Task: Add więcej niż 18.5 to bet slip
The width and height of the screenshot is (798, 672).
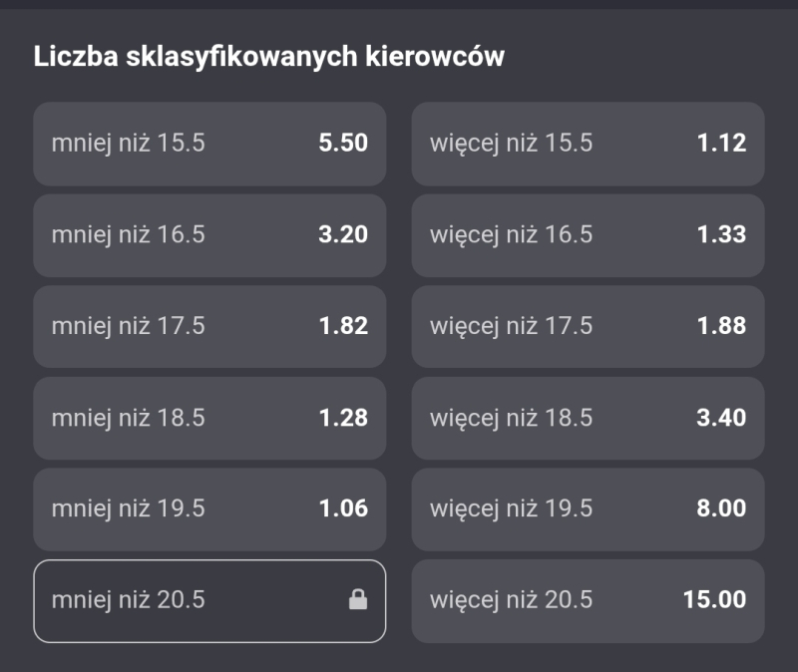Action: pyautogui.click(x=588, y=418)
